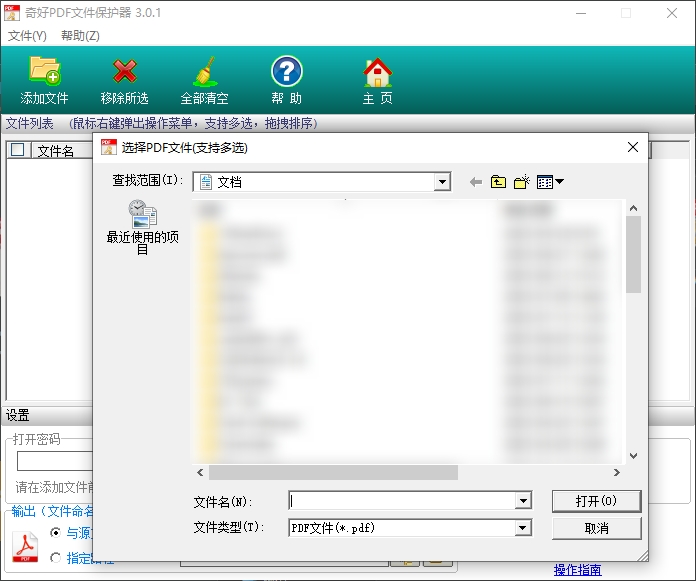This screenshot has height=581, width=696.
Task: Click the Add File (添加文件) toolbar icon
Action: 44,71
